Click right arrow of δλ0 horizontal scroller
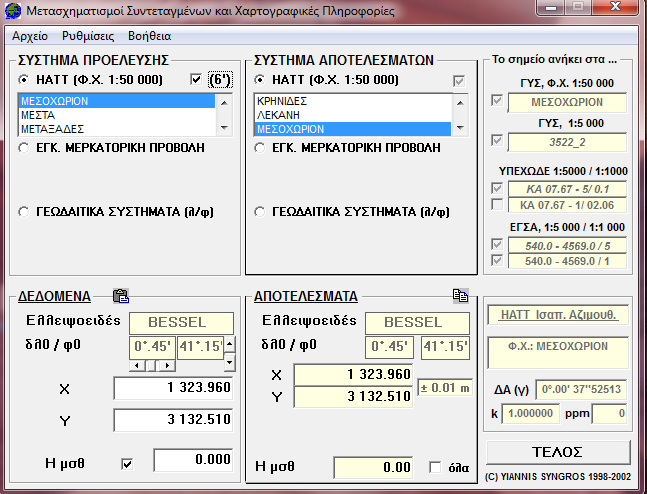 tap(168, 365)
